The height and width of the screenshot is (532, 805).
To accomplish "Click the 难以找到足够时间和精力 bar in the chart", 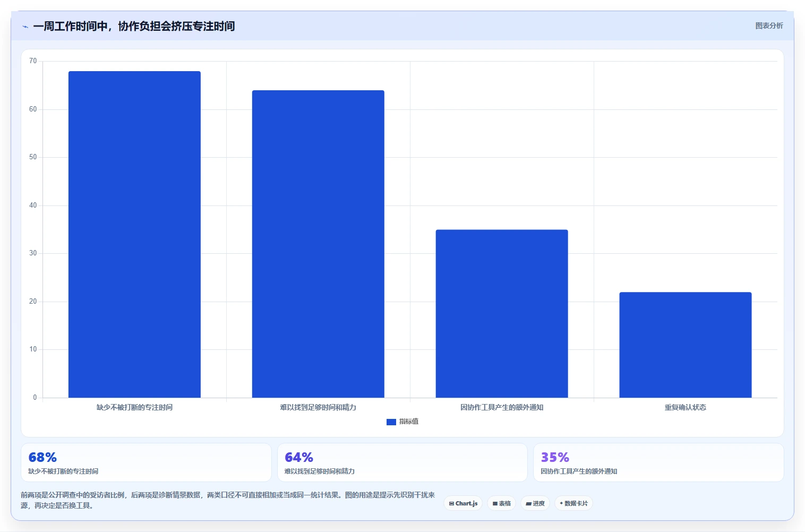I will tap(318, 244).
